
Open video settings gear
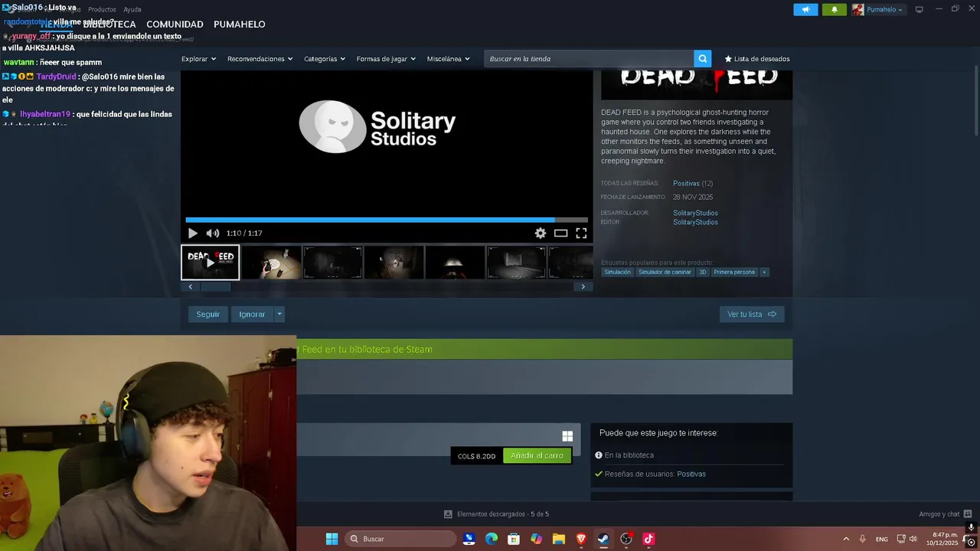click(x=541, y=233)
